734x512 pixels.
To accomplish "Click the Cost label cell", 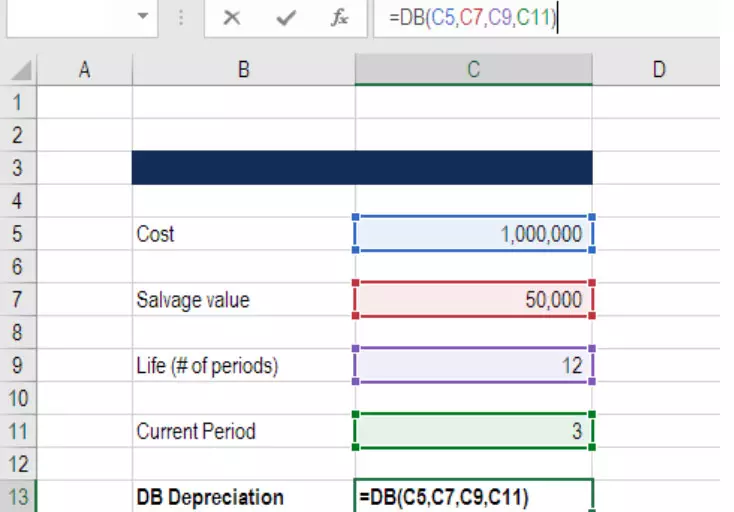I will [x=243, y=234].
